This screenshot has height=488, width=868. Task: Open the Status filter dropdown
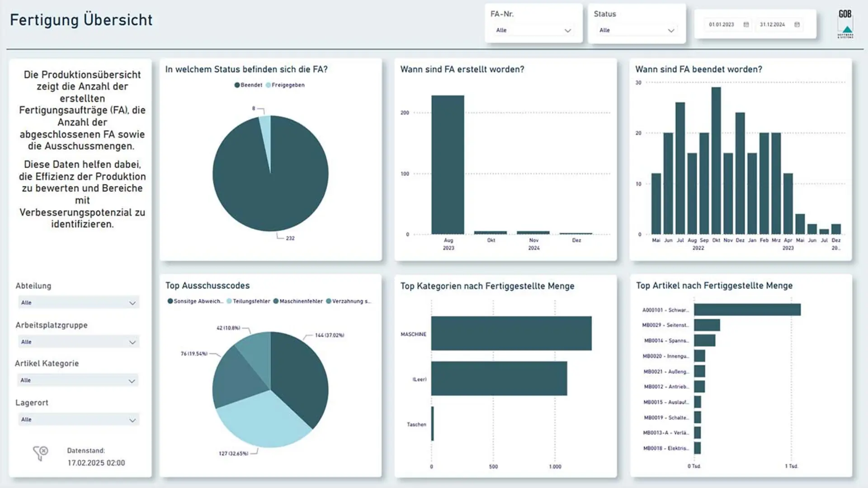pos(637,30)
